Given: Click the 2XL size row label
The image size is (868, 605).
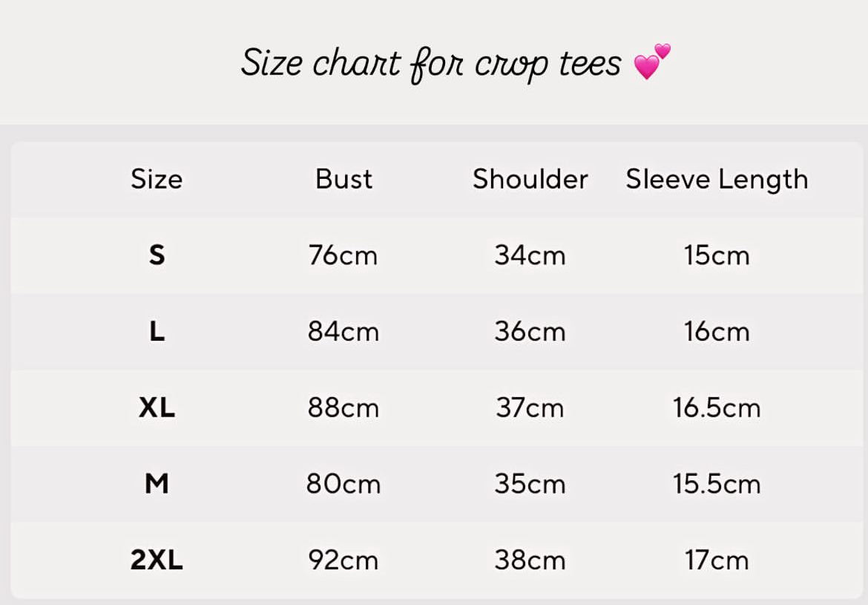Looking at the screenshot, I should [x=157, y=560].
